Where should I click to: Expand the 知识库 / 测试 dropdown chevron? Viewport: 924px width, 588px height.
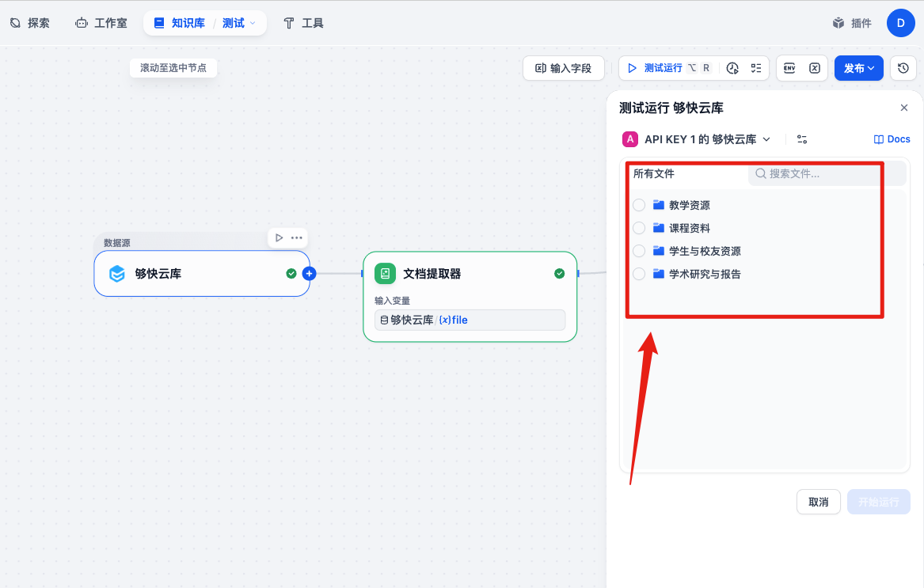[253, 23]
